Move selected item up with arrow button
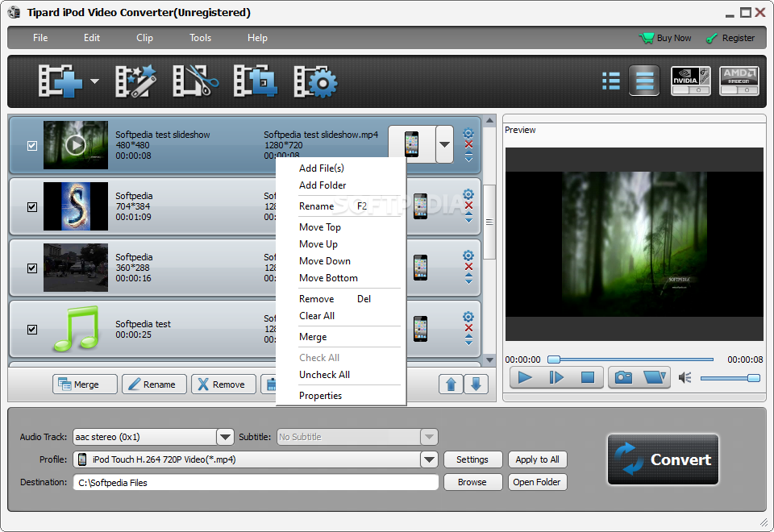This screenshot has width=774, height=532. [x=451, y=384]
